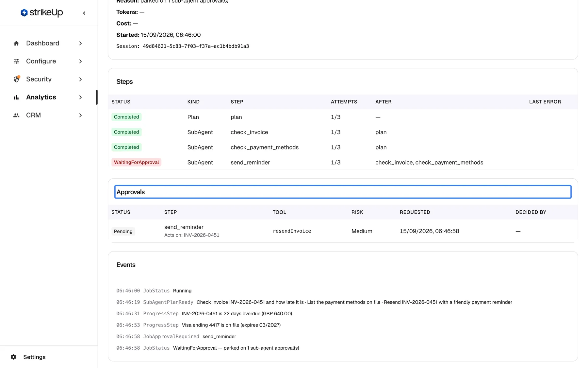
Task: Click the requested time 15/09/2026, 06:46:58
Action: pyautogui.click(x=429, y=231)
